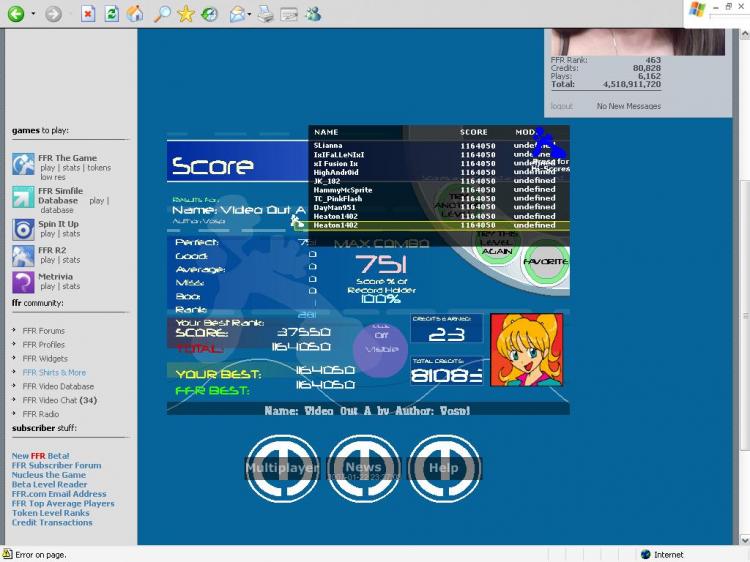Click the grey Forward arrow button
The height and width of the screenshot is (562, 750).
53,14
